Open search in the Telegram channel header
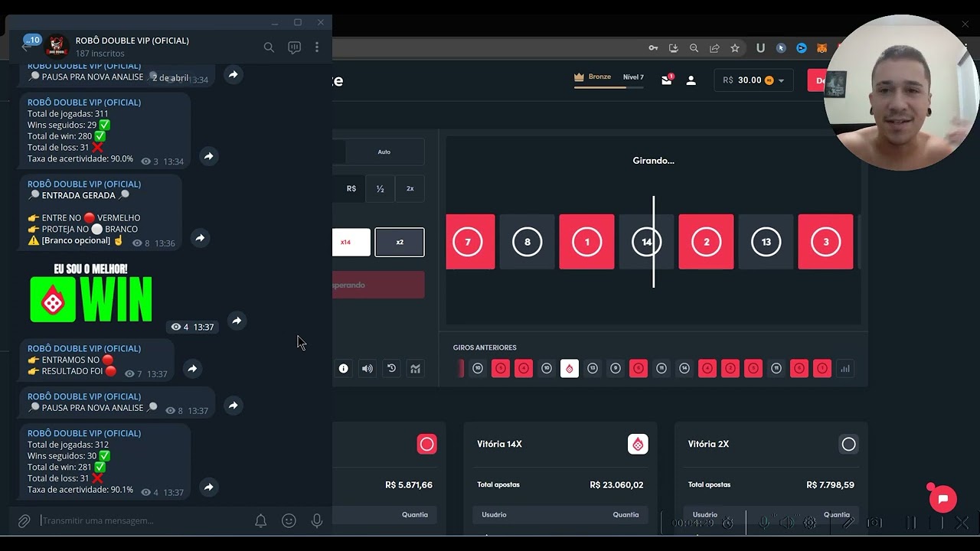 [x=269, y=47]
